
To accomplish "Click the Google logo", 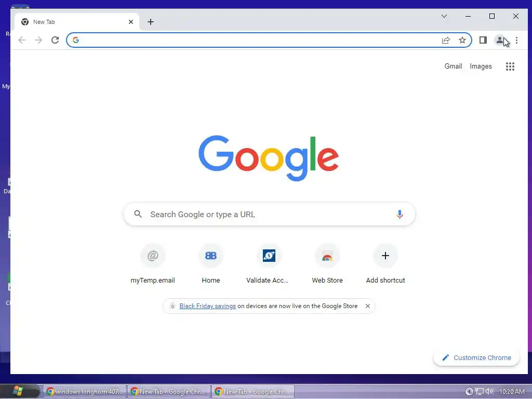I will 269,158.
